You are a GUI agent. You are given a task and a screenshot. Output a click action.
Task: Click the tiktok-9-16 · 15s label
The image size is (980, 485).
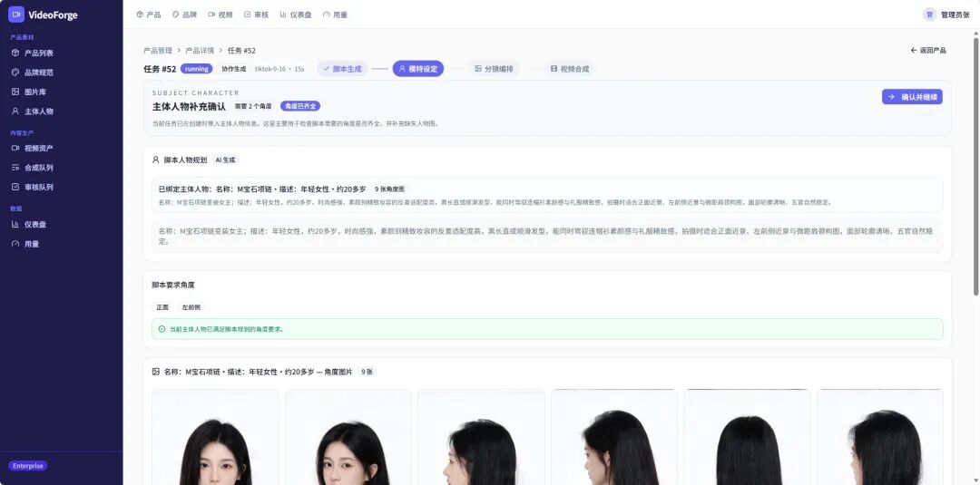click(279, 69)
